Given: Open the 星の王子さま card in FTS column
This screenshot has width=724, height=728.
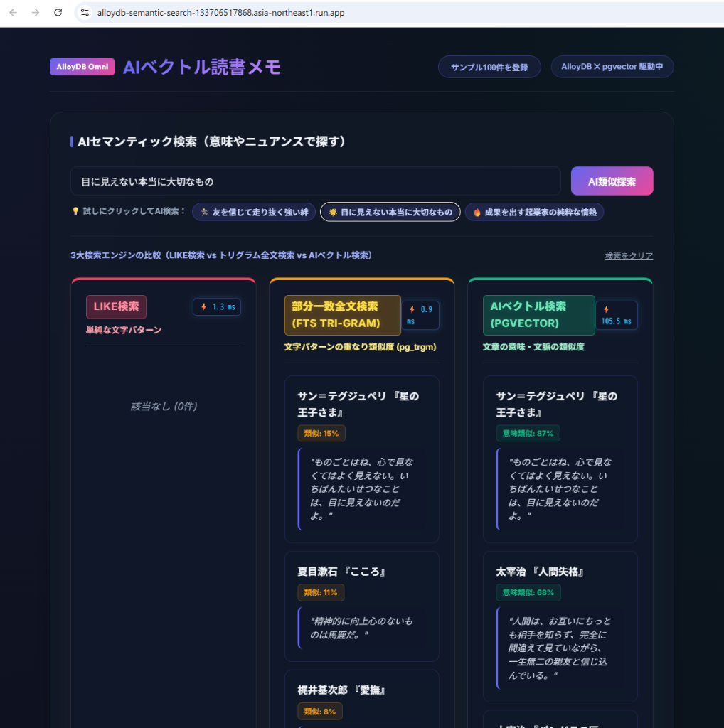Looking at the screenshot, I should (362, 459).
